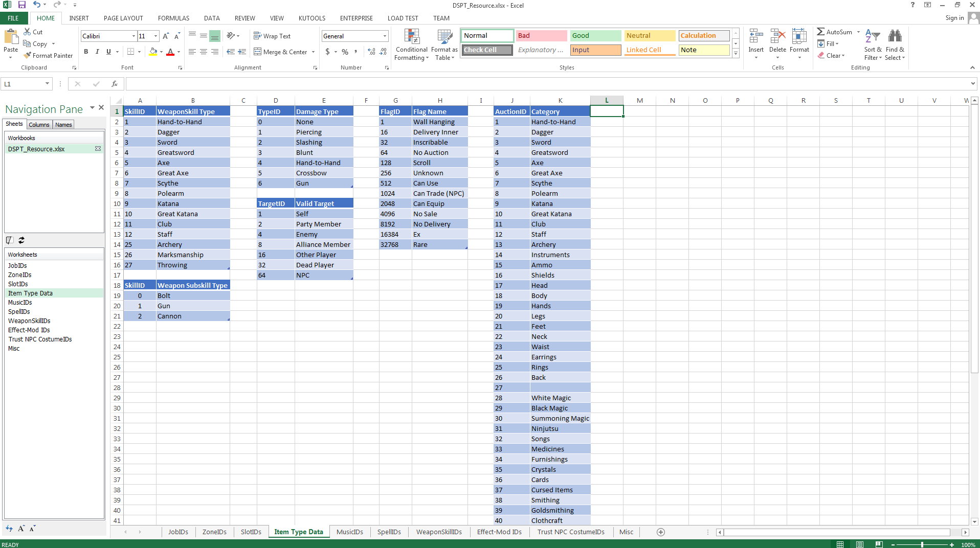Select Trust NPC CostumeIDs in Worksheets list
980x548 pixels.
click(40, 339)
